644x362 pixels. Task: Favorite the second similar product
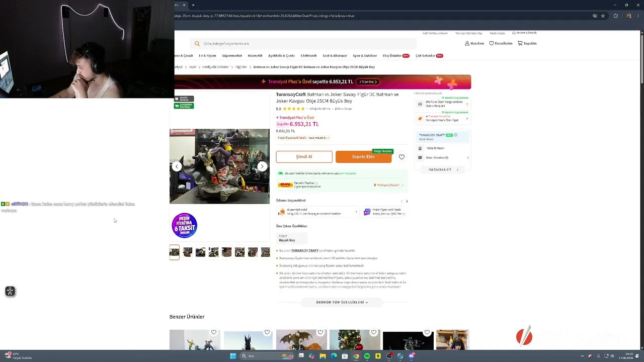pos(267,332)
